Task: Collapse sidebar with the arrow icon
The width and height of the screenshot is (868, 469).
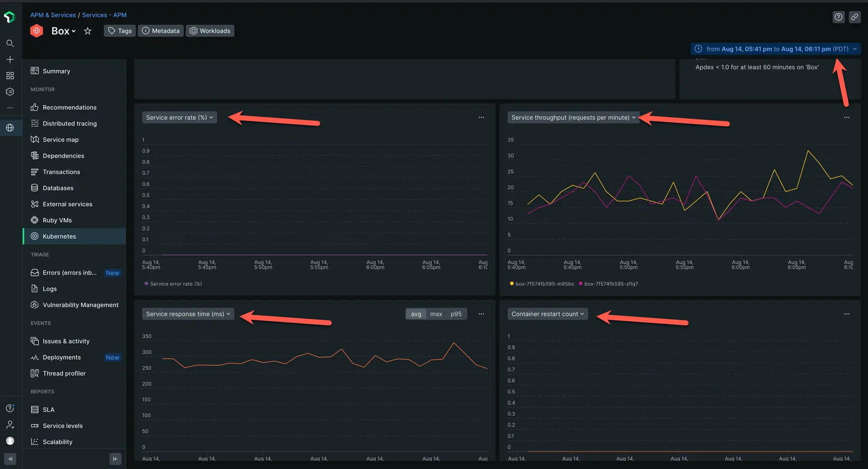Action: 115,459
